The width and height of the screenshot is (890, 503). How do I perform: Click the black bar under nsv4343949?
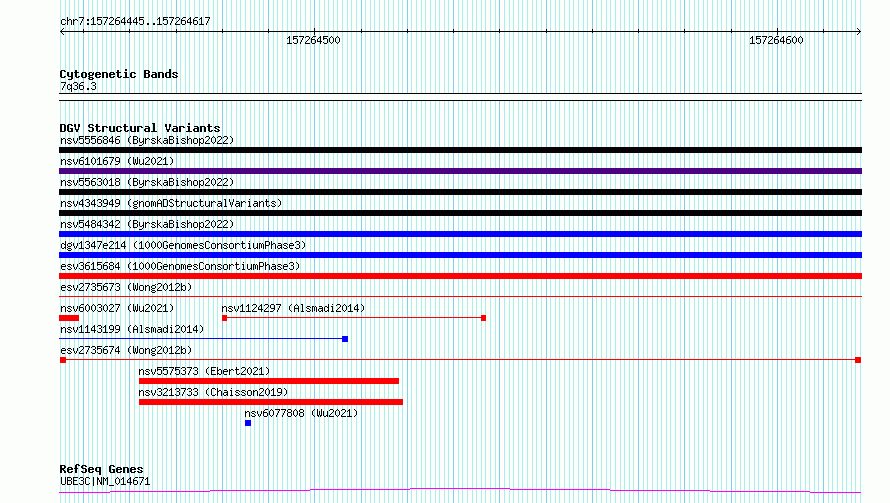(460, 213)
